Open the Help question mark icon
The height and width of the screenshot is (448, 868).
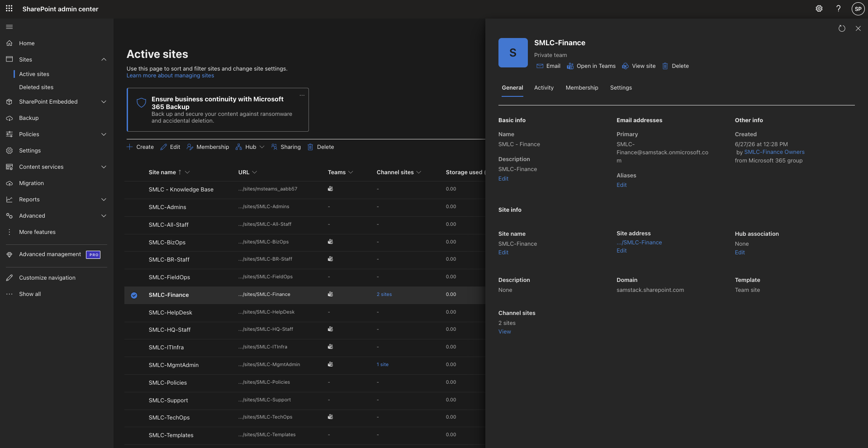[x=838, y=9]
